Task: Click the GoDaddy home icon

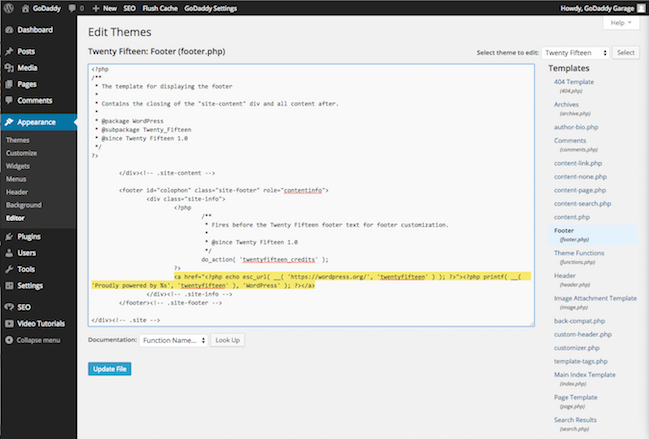Action: 25,8
